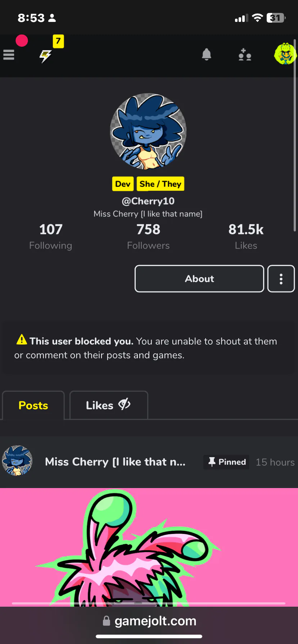
Task: Open the About button
Action: (x=199, y=279)
